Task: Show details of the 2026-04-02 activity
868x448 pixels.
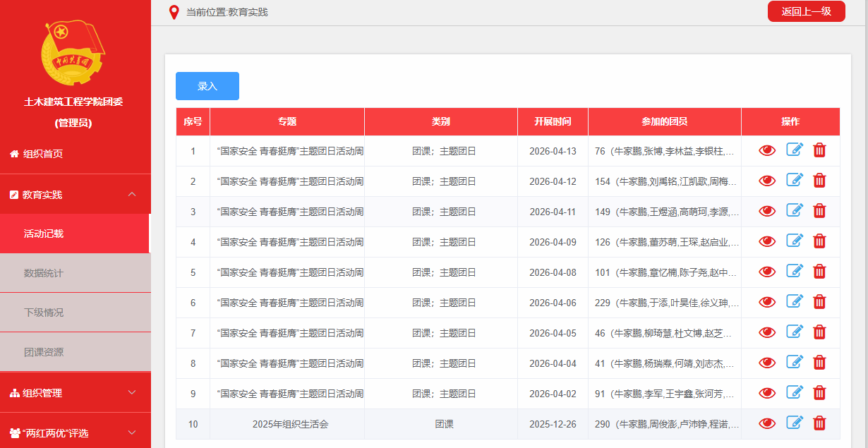Action: point(767,393)
